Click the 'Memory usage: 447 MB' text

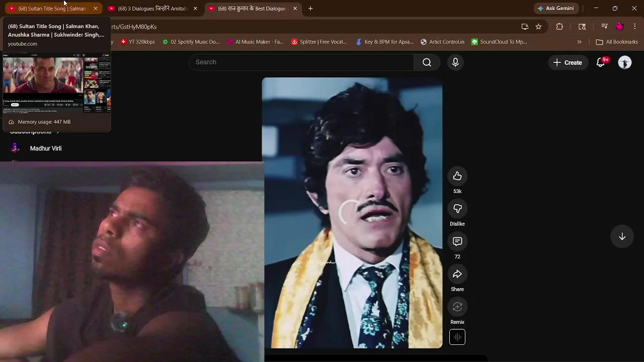pos(44,122)
